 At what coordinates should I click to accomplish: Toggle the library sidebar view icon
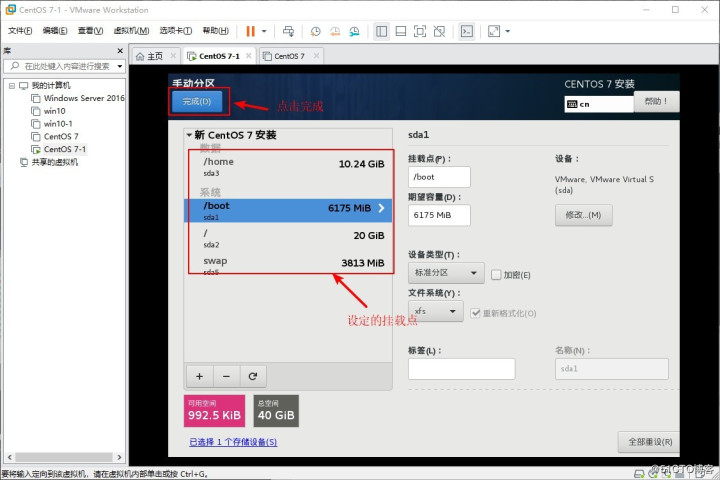382,31
